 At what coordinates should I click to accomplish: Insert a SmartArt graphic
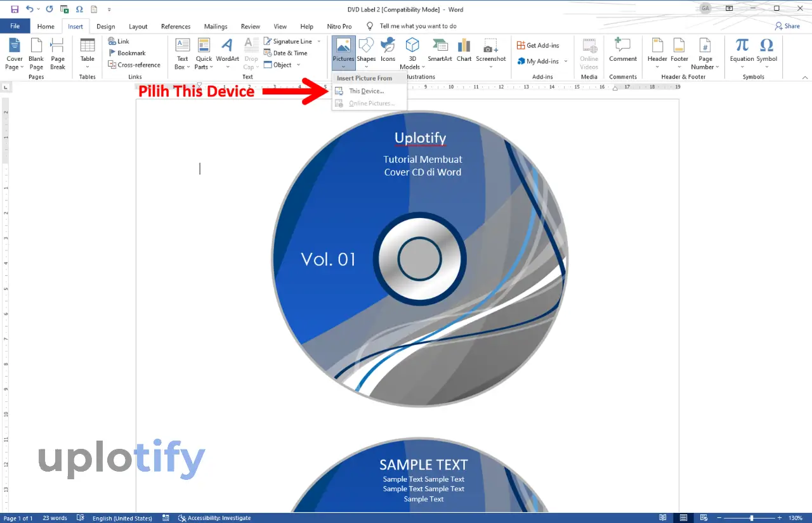(440, 50)
